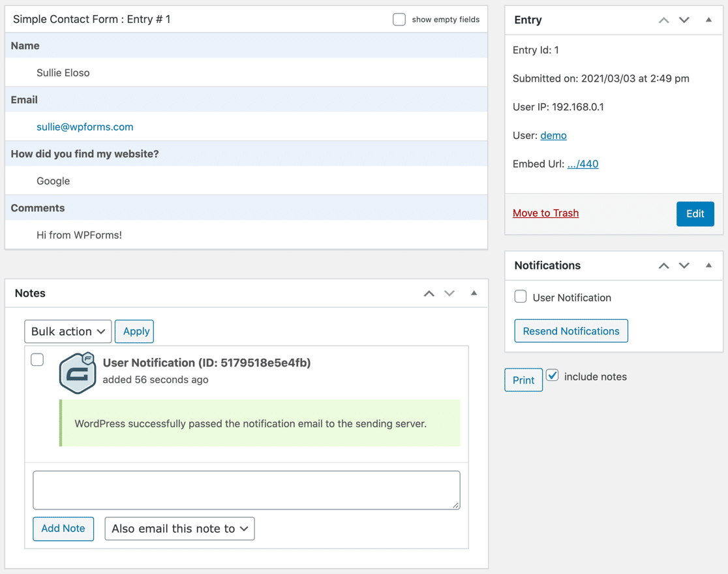Click Resend Notifications button

(x=571, y=331)
